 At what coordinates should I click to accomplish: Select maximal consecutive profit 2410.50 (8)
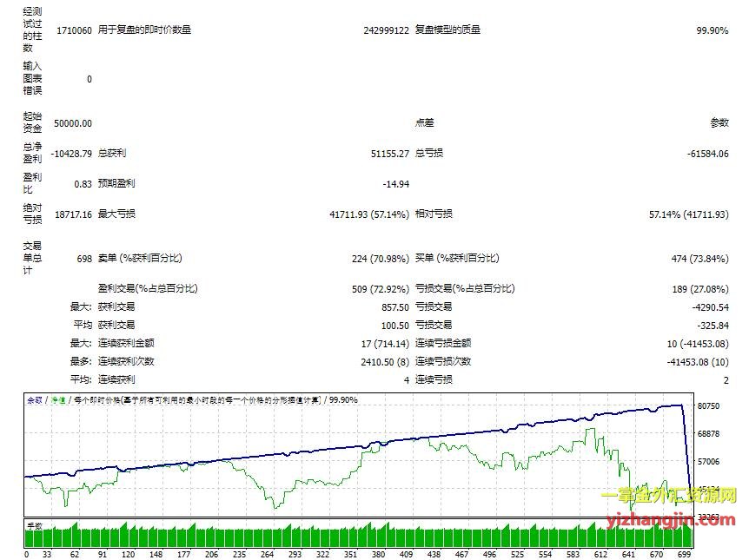[x=385, y=362]
